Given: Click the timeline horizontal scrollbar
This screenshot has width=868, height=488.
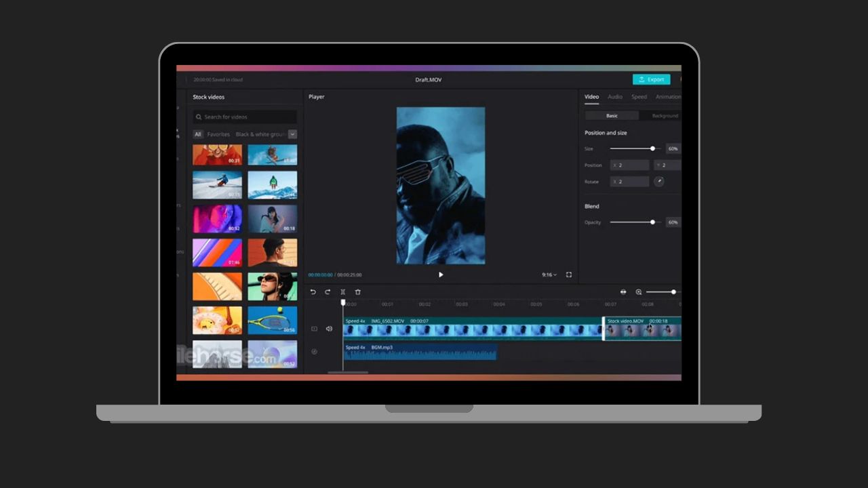Looking at the screenshot, I should [x=348, y=372].
